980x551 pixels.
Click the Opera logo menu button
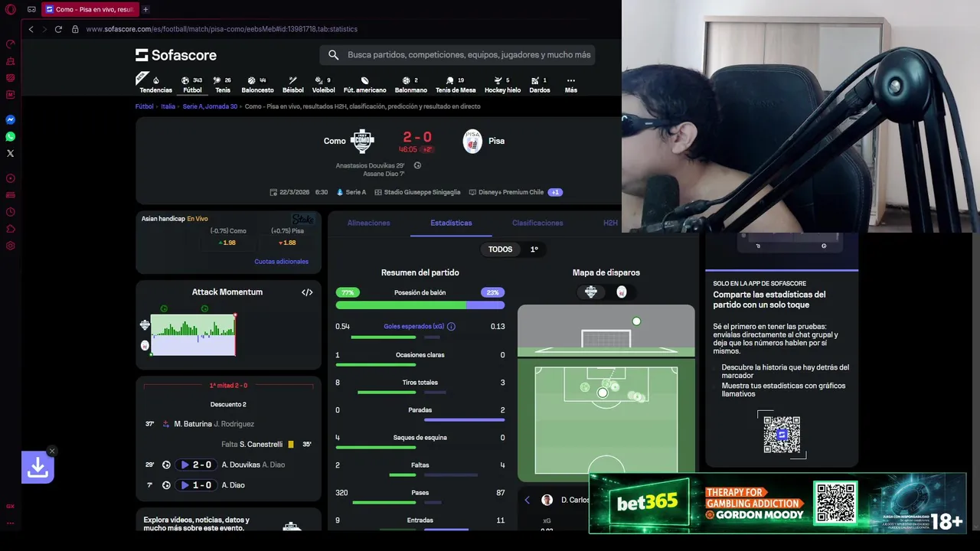[10, 9]
